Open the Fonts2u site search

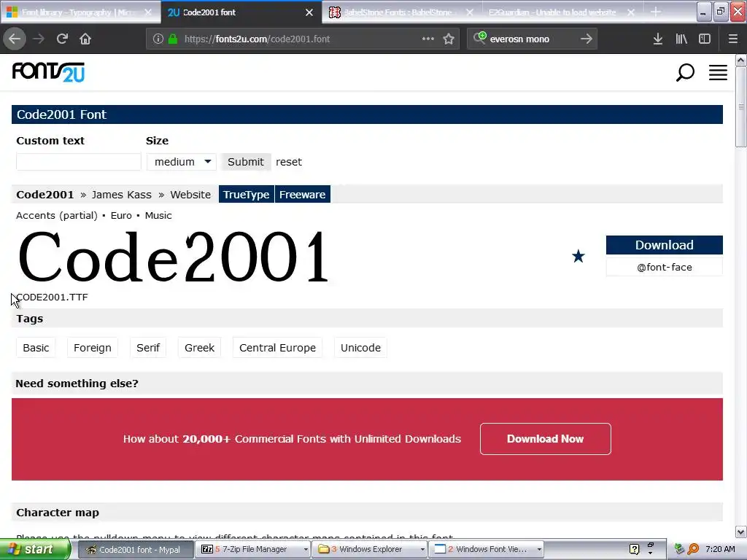685,73
